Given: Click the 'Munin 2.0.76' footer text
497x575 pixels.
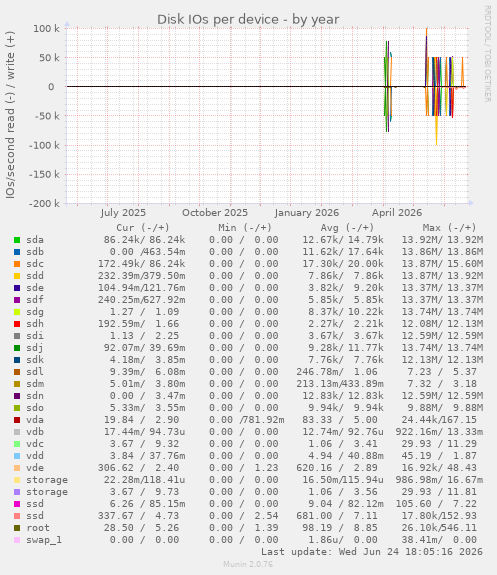Looking at the screenshot, I should point(248,564).
